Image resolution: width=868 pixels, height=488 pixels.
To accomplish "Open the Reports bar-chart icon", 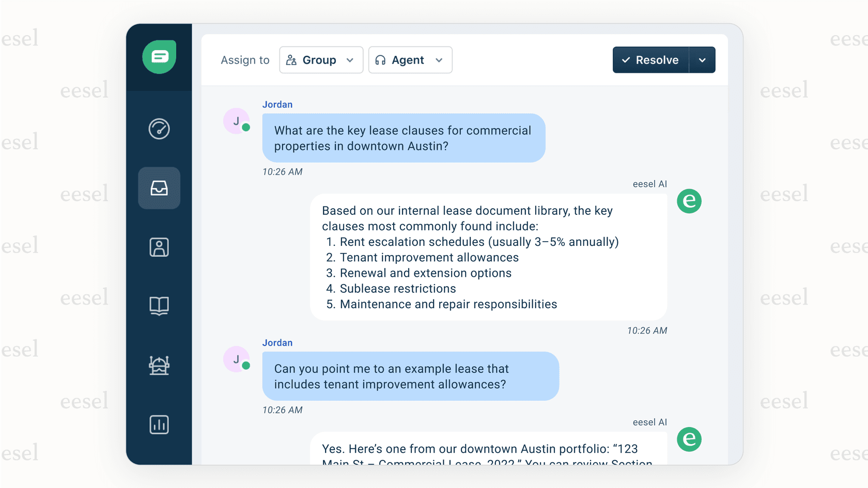I will [x=159, y=424].
